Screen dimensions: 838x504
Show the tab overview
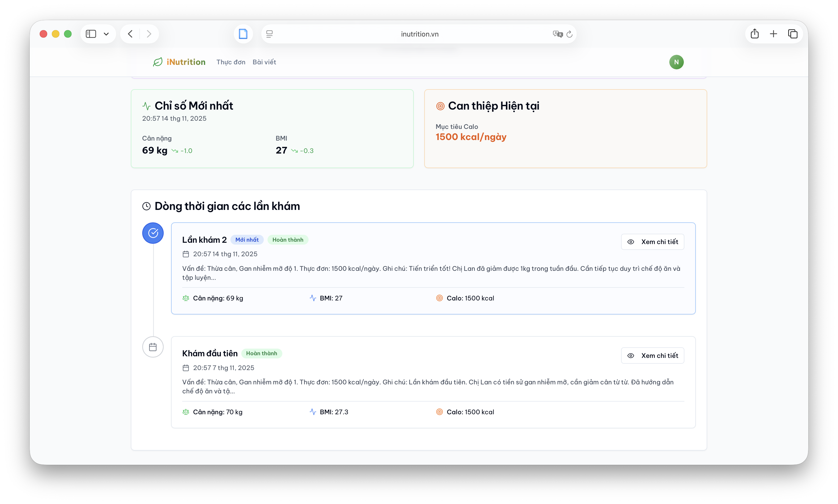792,34
